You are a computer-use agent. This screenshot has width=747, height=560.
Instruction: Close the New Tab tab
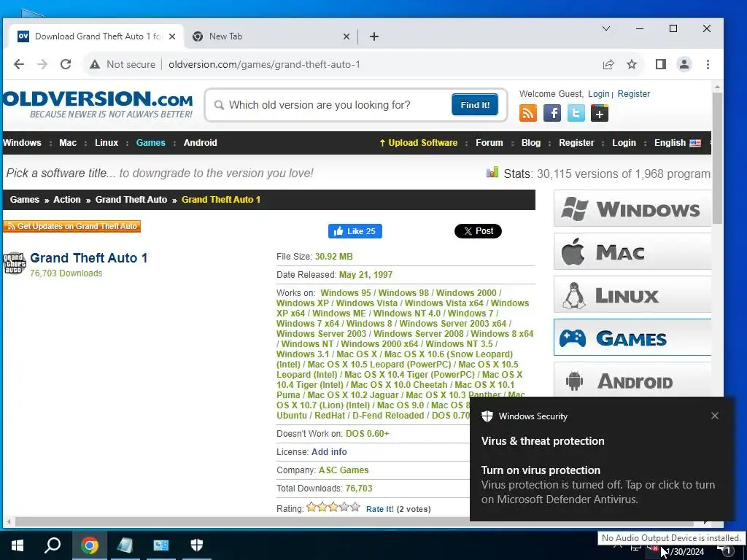[x=347, y=36]
